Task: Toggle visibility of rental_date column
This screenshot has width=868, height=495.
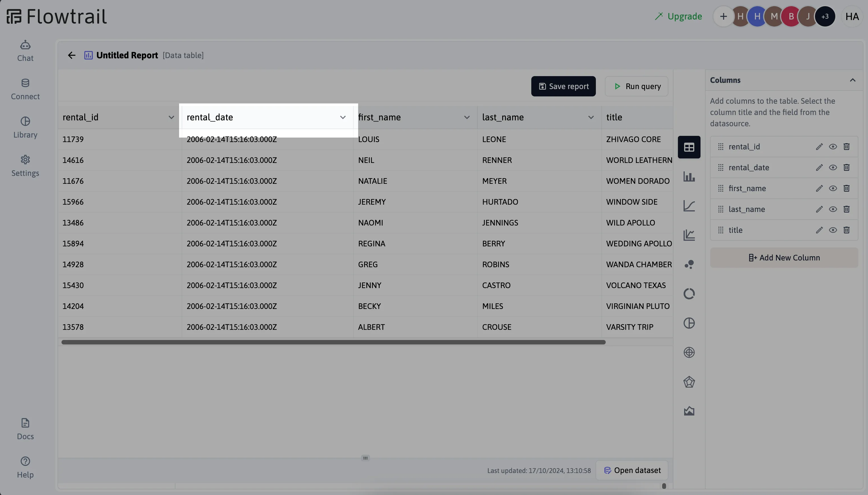Action: [x=832, y=167]
